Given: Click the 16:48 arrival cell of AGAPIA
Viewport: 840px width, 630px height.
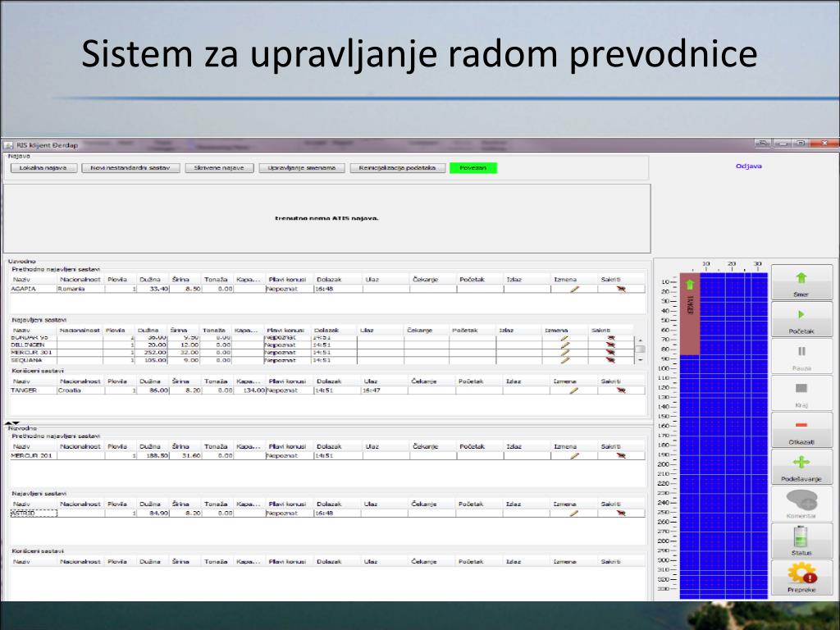Looking at the screenshot, I should pos(339,289).
